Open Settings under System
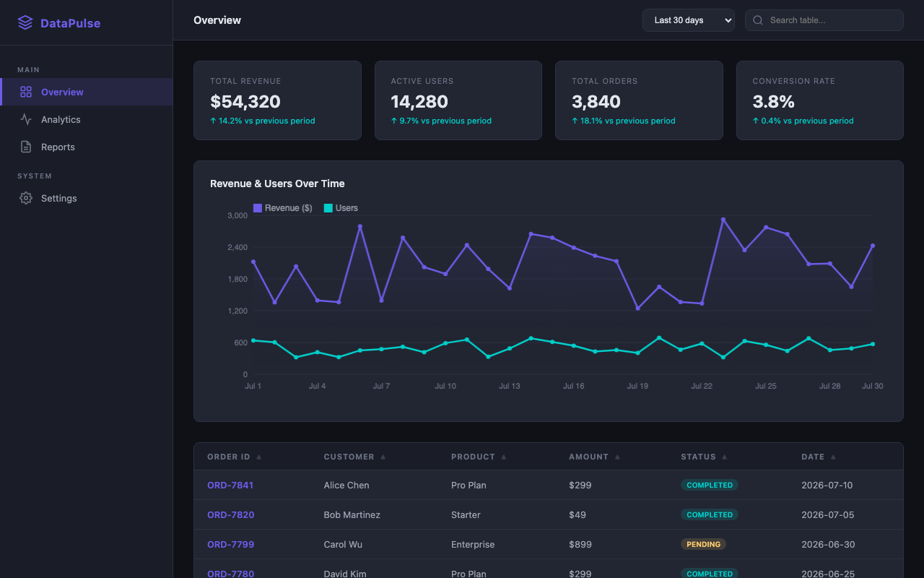 pos(86,198)
